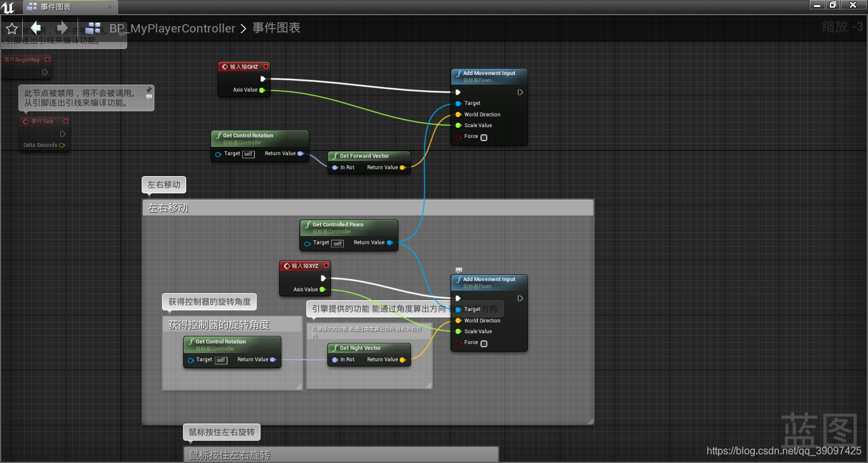This screenshot has height=463, width=868.
Task: Go forward with the right arrow button
Action: tap(62, 28)
